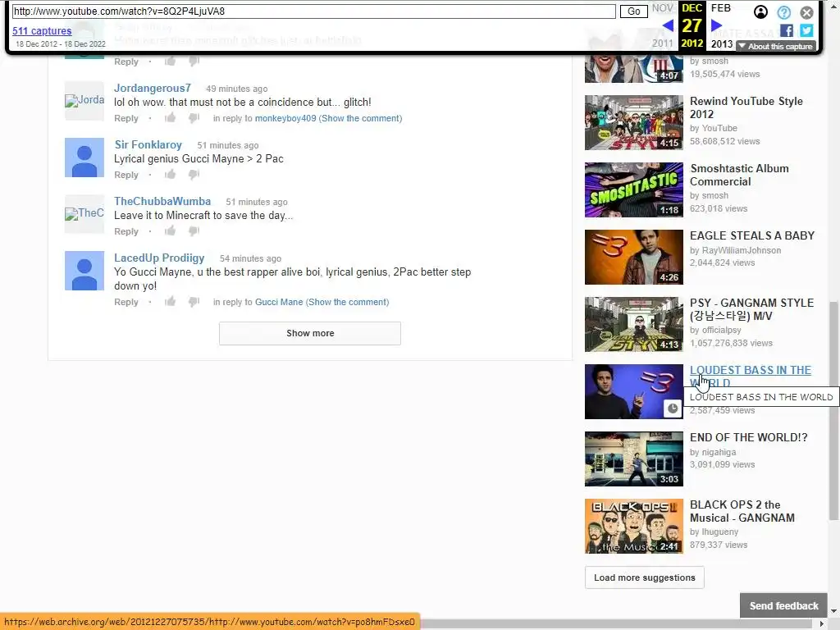Screen dimensions: 840x630
Task: Reply to Sir Fonklaroy's comment
Action: [126, 176]
